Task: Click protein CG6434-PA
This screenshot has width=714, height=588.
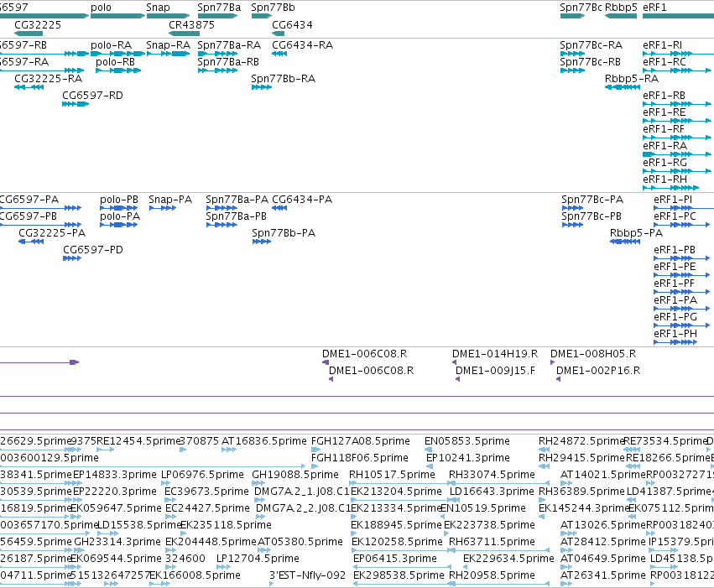Action: click(302, 200)
